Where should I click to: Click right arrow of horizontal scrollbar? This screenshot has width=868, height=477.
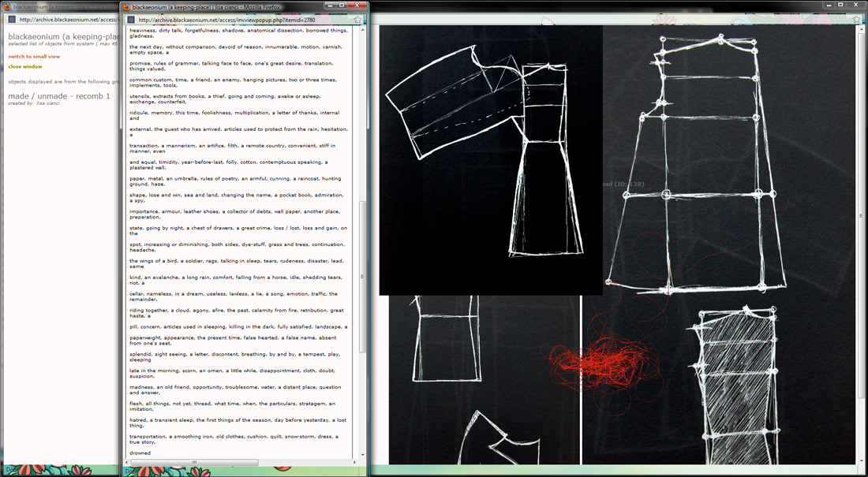[x=355, y=462]
